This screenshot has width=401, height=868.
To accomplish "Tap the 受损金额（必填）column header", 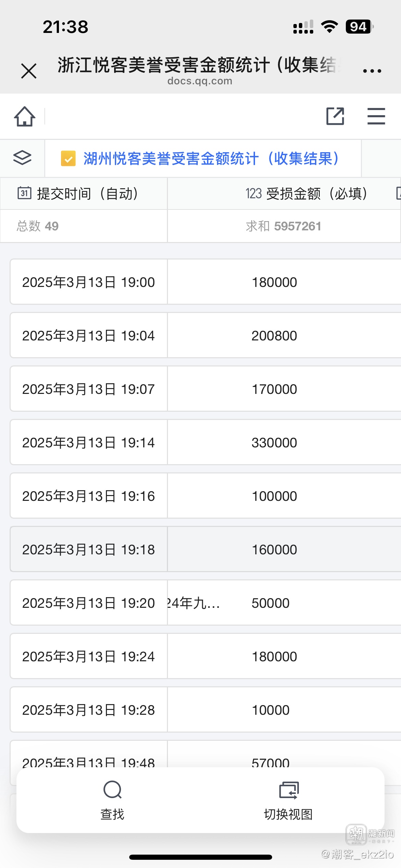I will click(x=306, y=194).
